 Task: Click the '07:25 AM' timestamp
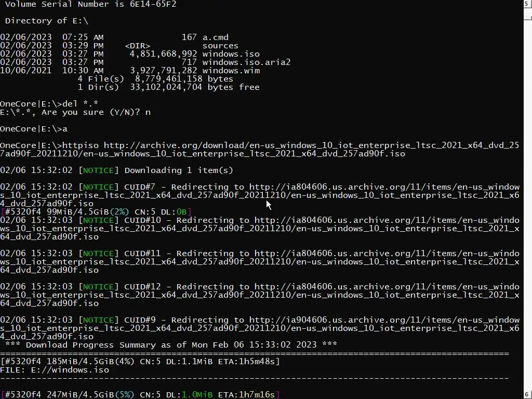click(x=83, y=37)
